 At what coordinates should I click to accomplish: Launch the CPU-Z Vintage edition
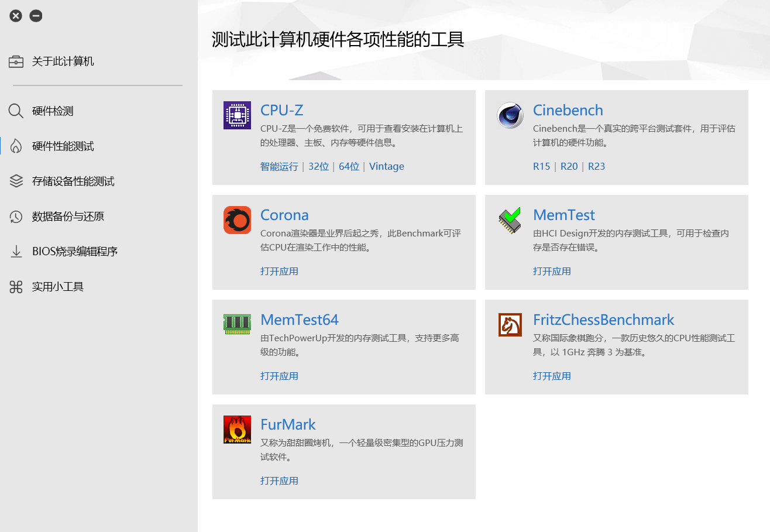point(387,166)
